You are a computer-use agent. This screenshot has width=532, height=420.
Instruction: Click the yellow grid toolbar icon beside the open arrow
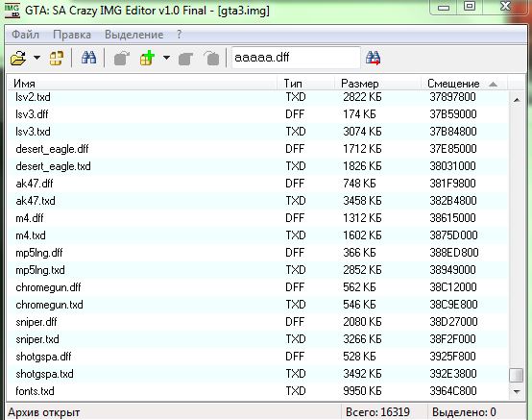click(x=57, y=58)
